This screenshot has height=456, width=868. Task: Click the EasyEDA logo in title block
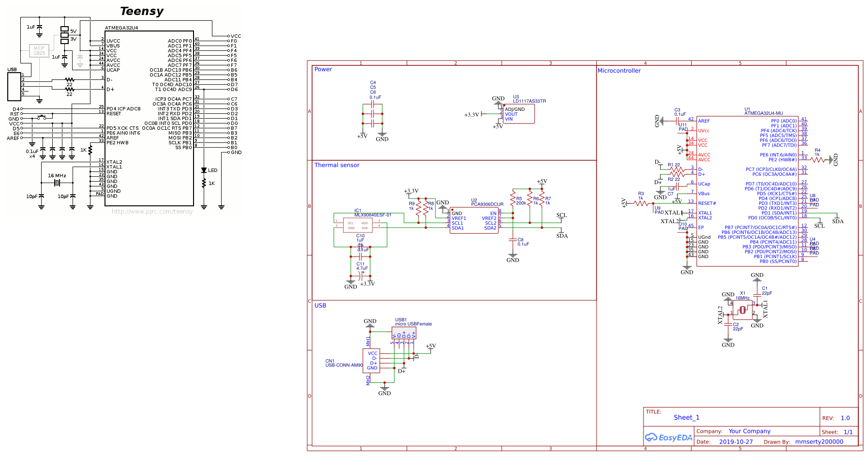[x=669, y=438]
